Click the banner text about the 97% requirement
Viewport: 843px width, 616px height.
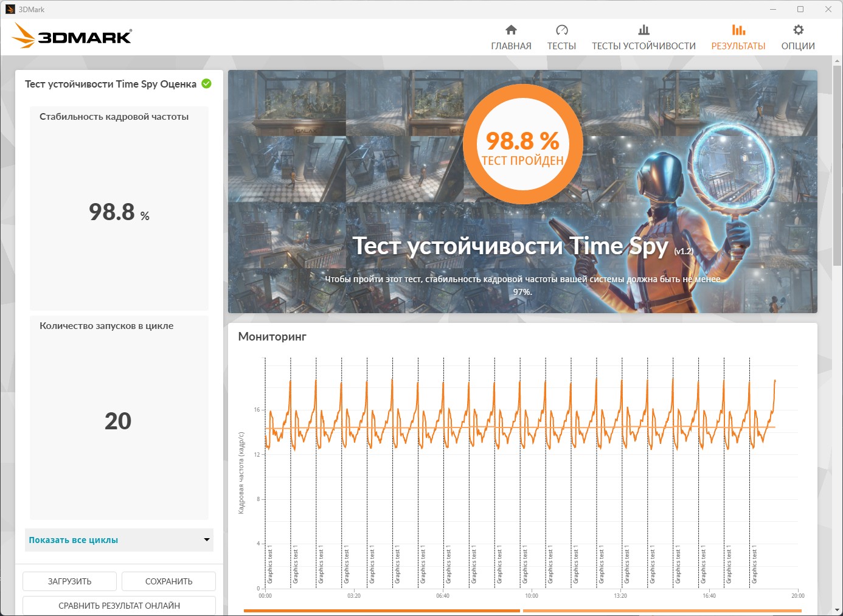[x=522, y=285]
